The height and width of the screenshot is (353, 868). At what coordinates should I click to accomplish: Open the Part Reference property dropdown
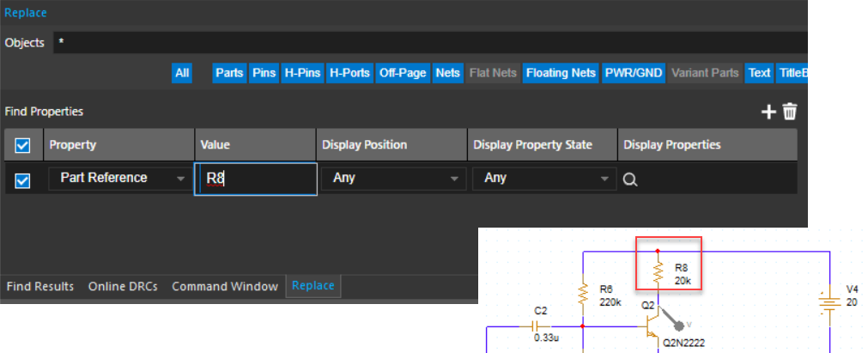click(x=118, y=179)
